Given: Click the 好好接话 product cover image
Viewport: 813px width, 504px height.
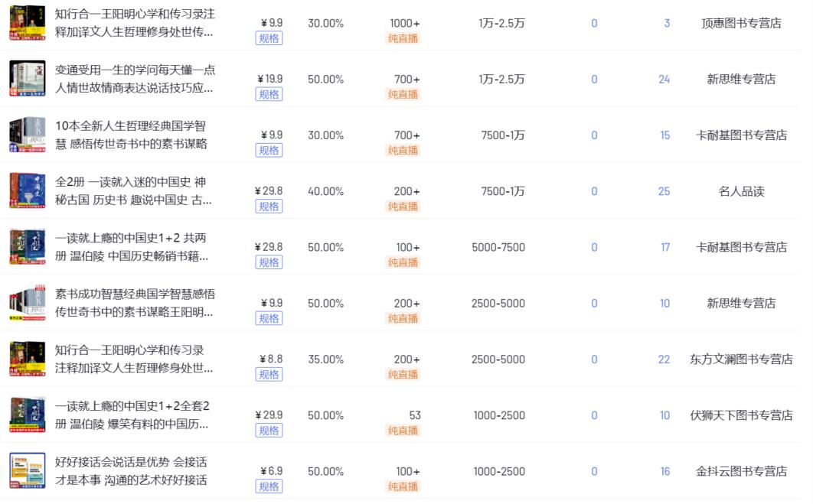Looking at the screenshot, I should [27, 471].
